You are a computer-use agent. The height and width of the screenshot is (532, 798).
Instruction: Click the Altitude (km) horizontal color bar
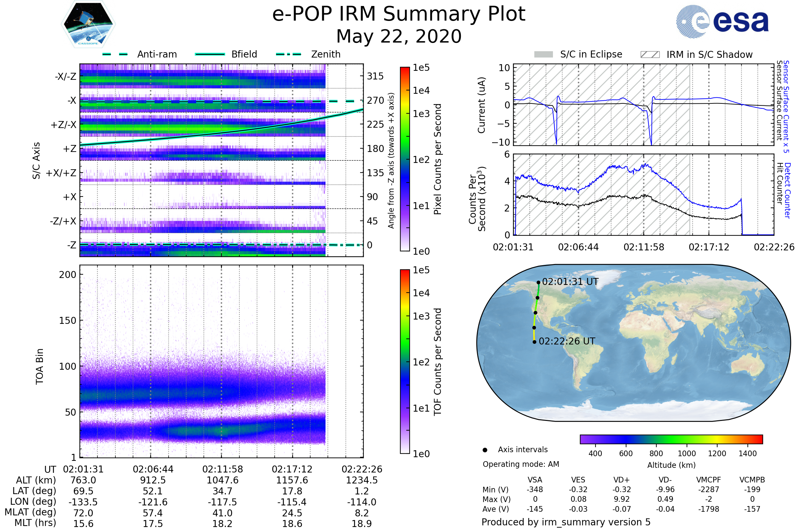click(671, 439)
